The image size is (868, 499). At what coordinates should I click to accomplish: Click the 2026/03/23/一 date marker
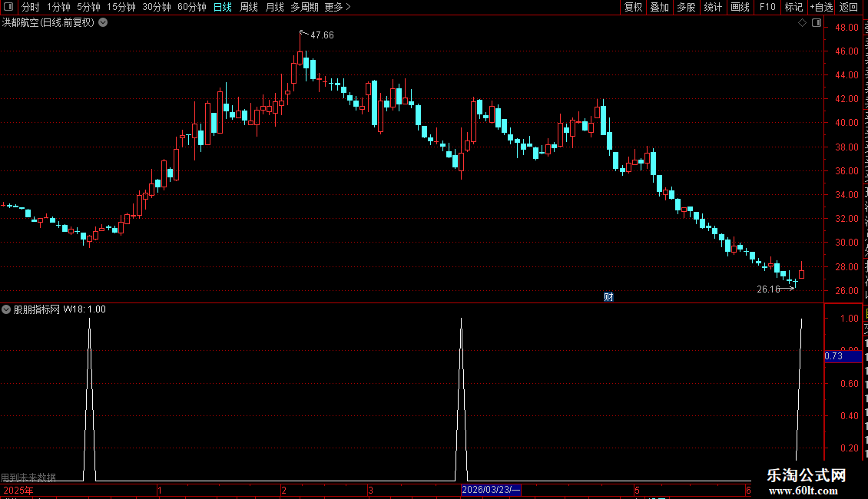pos(491,490)
